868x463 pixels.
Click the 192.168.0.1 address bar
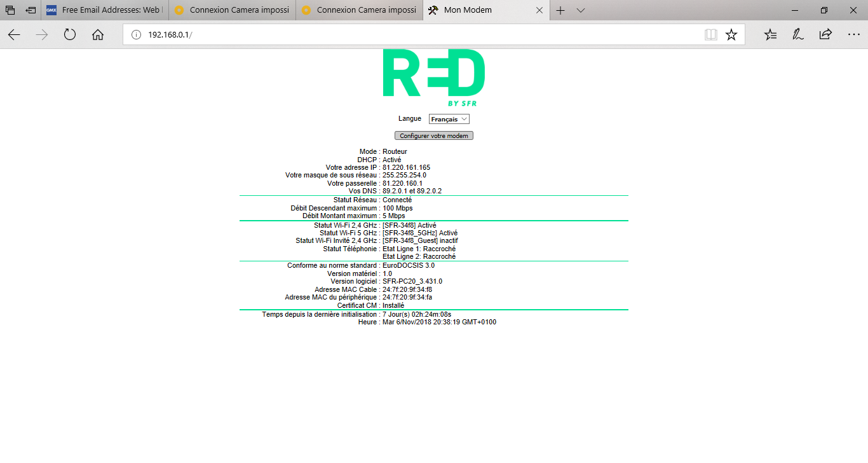[413, 35]
